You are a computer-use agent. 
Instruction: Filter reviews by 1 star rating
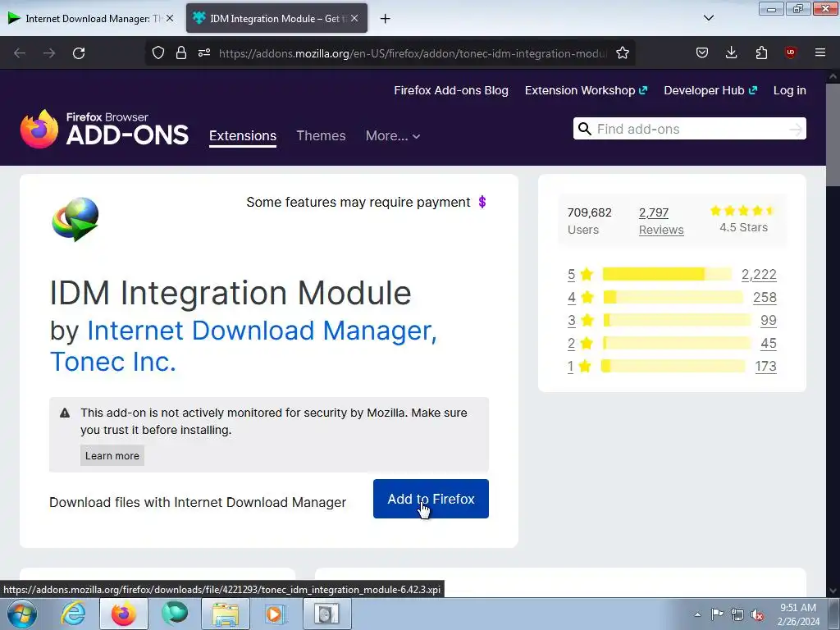click(580, 367)
